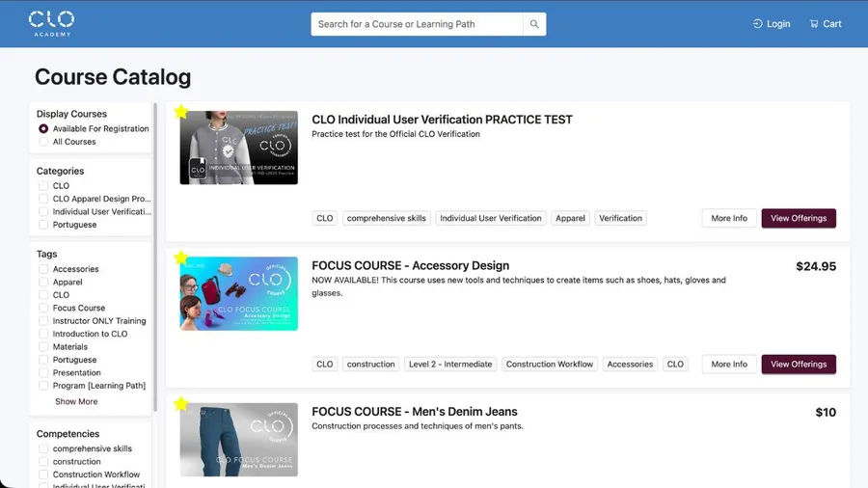
Task: Click Course Catalog heading
Action: (x=113, y=77)
